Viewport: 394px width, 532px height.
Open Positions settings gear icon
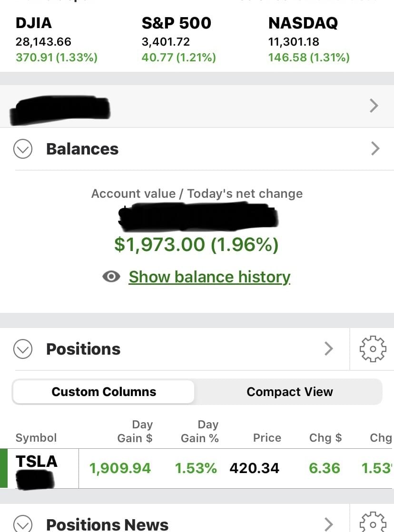click(x=372, y=349)
